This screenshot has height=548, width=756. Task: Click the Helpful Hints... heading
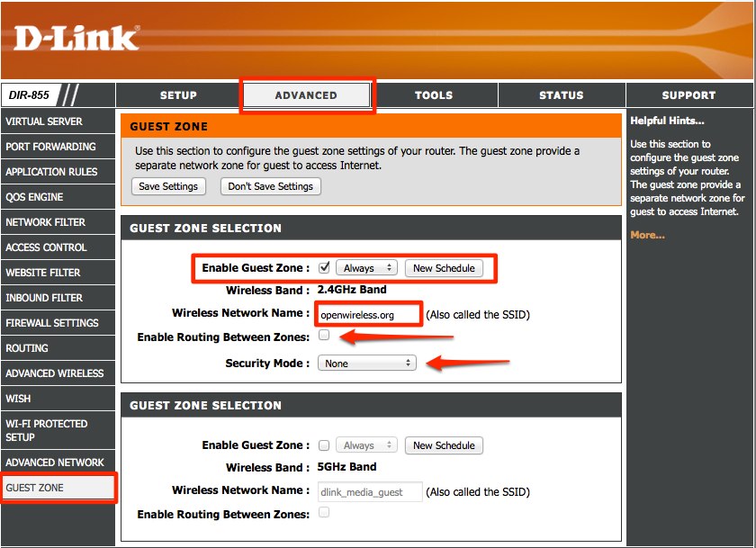[667, 121]
